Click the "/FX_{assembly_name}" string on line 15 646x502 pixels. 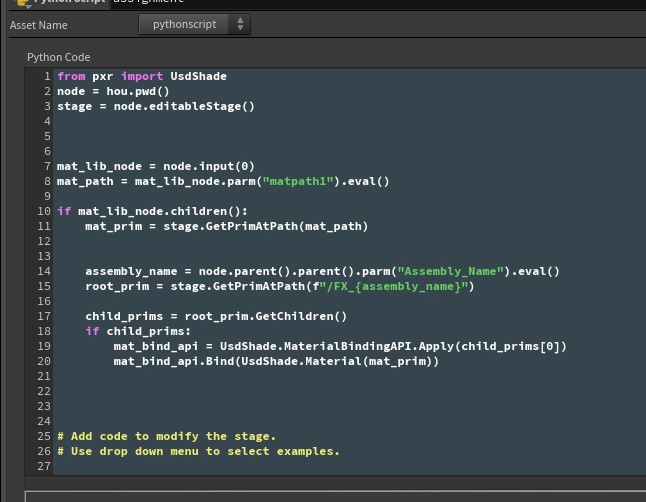(x=396, y=286)
